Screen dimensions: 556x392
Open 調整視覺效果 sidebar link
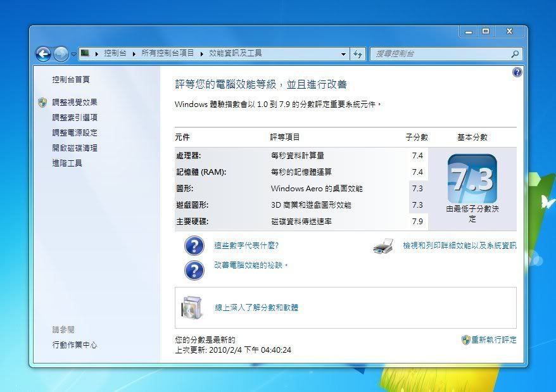point(75,102)
